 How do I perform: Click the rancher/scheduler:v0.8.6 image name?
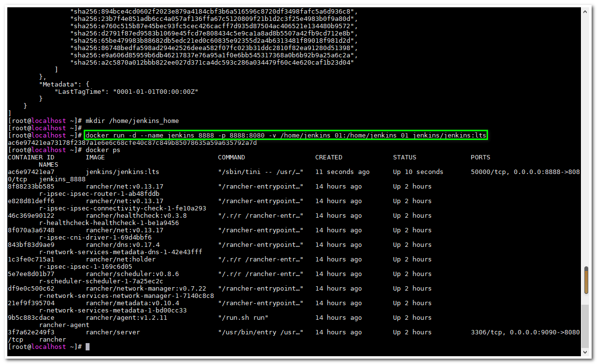[132, 274]
